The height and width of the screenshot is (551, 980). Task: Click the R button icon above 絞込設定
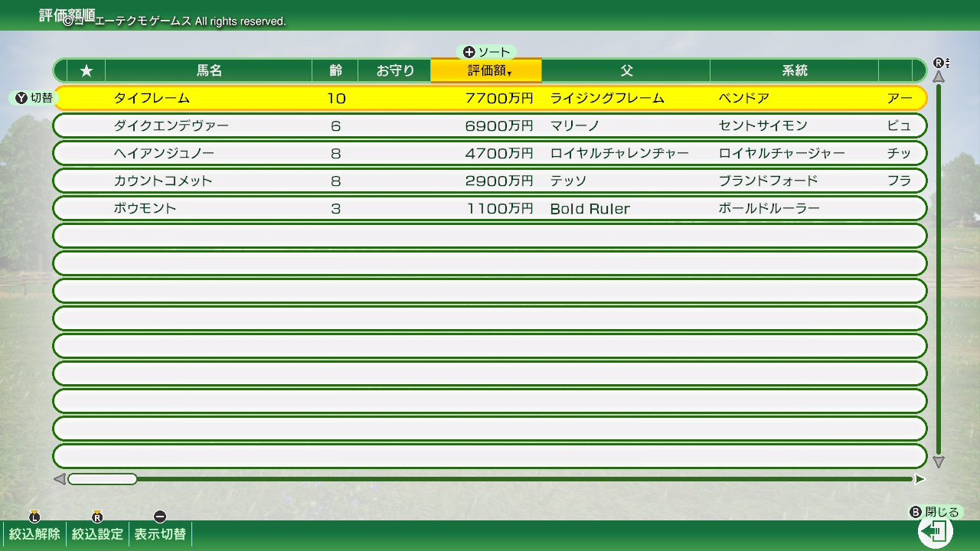click(x=97, y=517)
